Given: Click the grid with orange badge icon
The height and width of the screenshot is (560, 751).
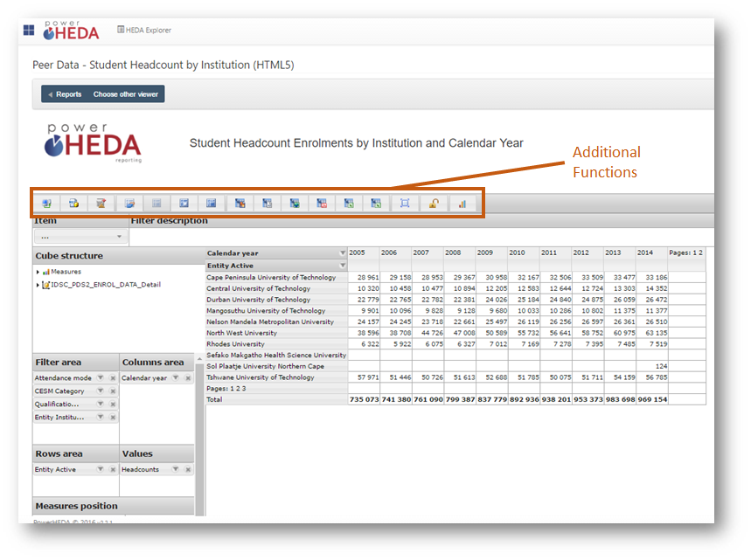Looking at the screenshot, I should [240, 204].
